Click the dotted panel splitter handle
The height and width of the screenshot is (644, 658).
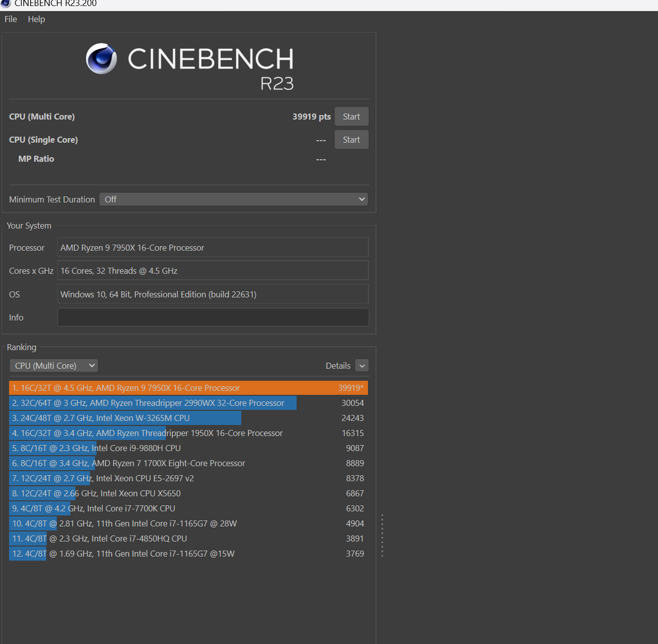(x=382, y=535)
